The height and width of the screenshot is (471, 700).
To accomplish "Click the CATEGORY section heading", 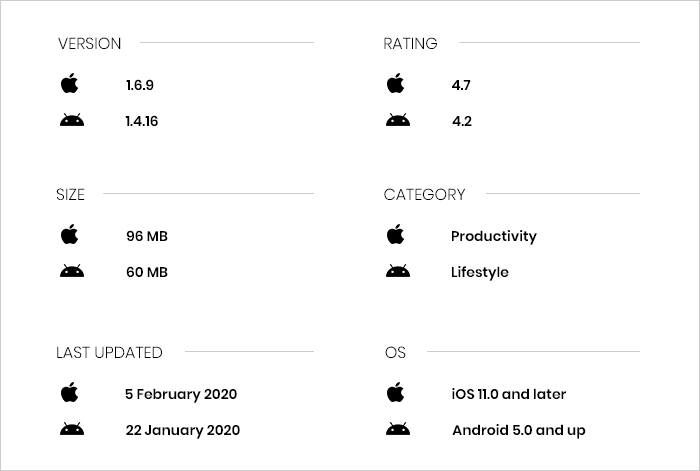I will [424, 195].
